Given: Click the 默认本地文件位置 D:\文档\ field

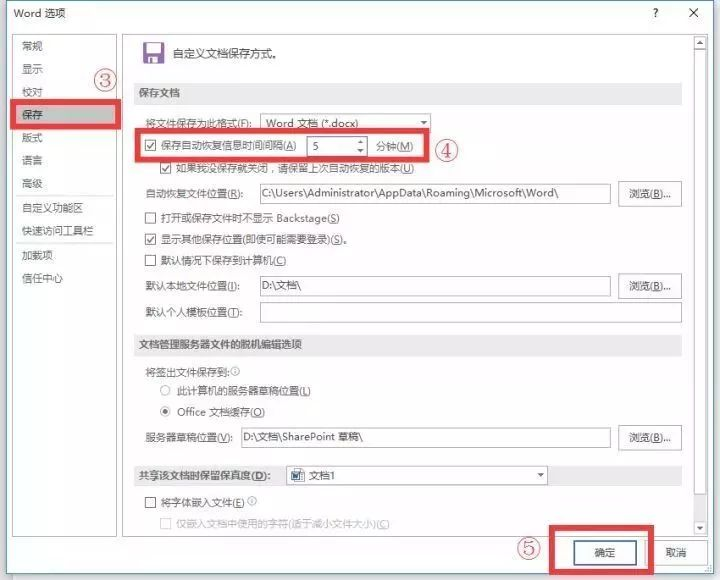Looking at the screenshot, I should pyautogui.click(x=435, y=286).
